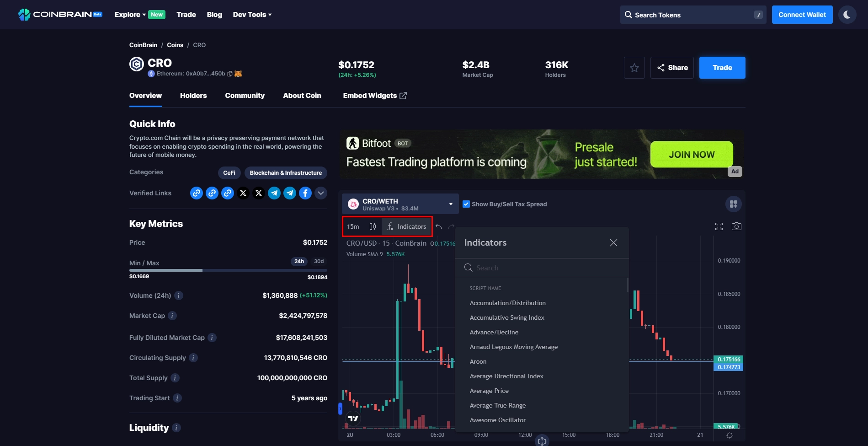Open the Embed Widgets link

tap(375, 96)
